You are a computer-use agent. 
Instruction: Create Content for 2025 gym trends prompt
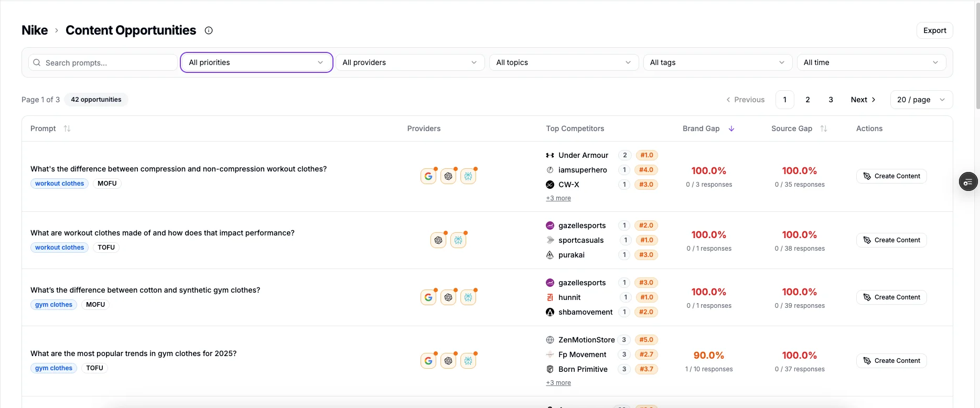pyautogui.click(x=891, y=361)
